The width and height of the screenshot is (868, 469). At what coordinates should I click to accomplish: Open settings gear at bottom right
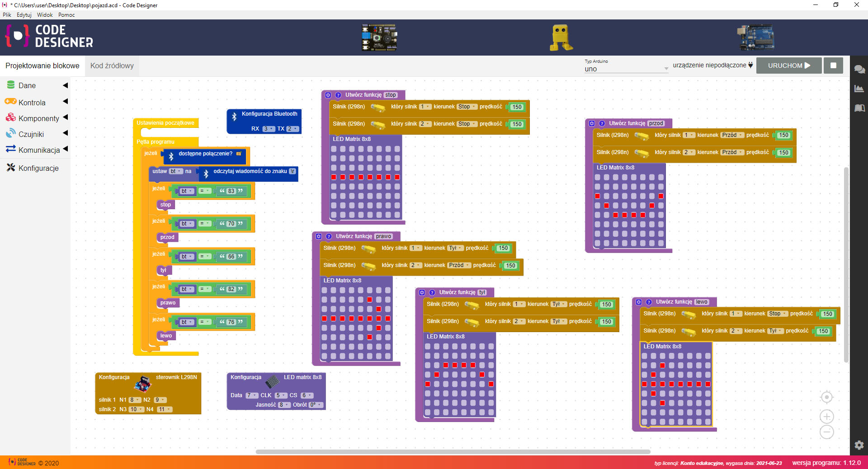pyautogui.click(x=859, y=445)
